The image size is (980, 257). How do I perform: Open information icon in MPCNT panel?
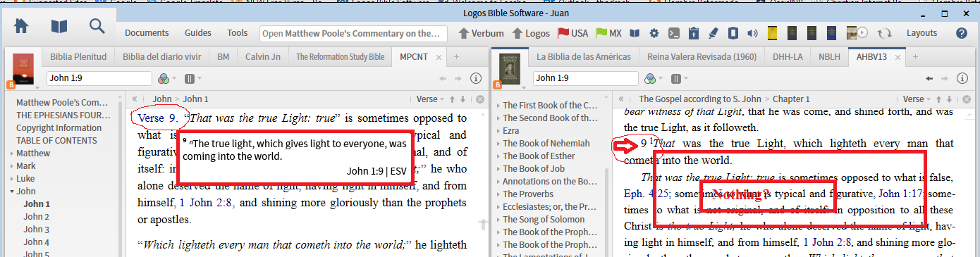476,78
